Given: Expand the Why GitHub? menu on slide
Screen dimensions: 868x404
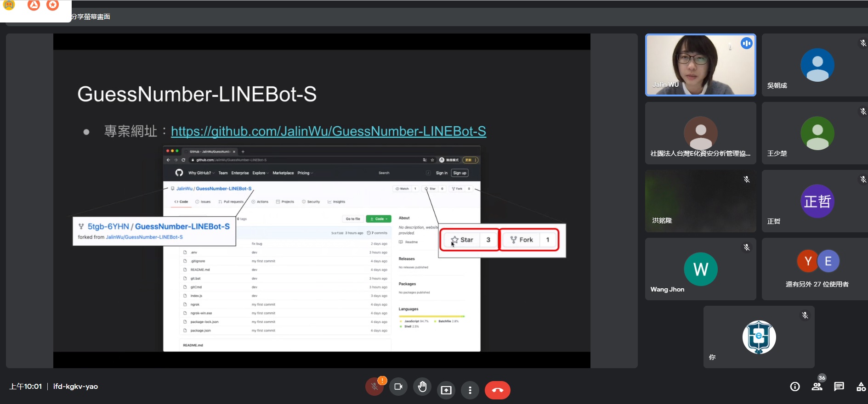Looking at the screenshot, I should [201, 173].
